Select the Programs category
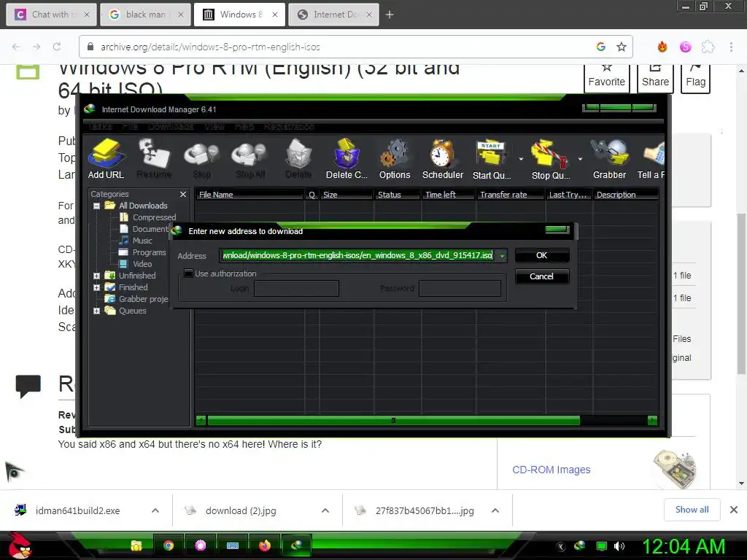 click(143, 252)
